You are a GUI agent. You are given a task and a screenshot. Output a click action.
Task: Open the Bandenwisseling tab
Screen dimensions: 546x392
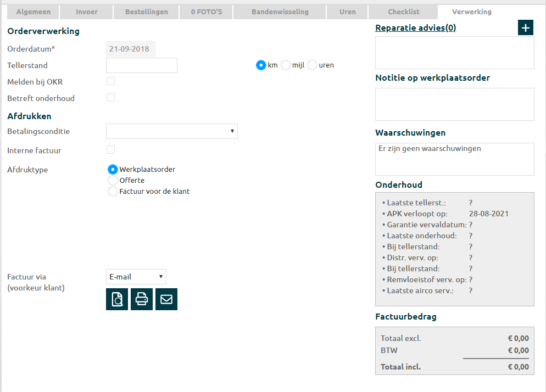click(x=280, y=12)
